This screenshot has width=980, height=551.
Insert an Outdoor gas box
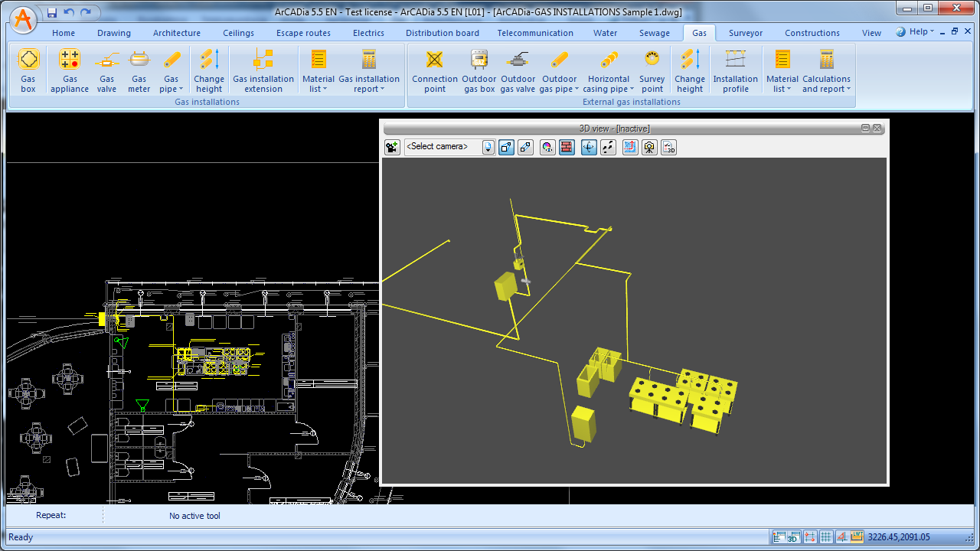point(479,70)
